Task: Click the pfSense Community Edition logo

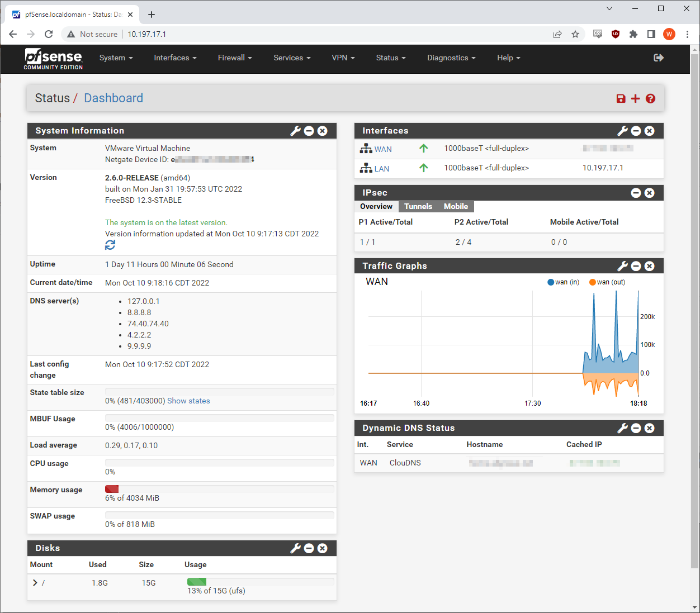Action: click(53, 59)
